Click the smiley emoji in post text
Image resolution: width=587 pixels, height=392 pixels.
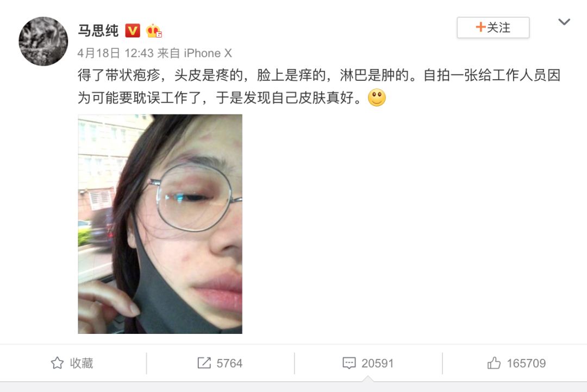377,98
